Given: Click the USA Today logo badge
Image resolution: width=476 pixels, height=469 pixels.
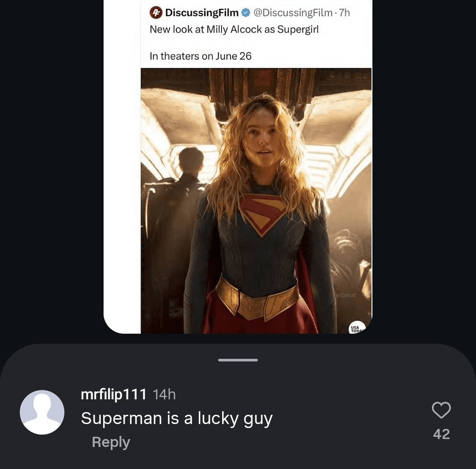Looking at the screenshot, I should [x=357, y=328].
